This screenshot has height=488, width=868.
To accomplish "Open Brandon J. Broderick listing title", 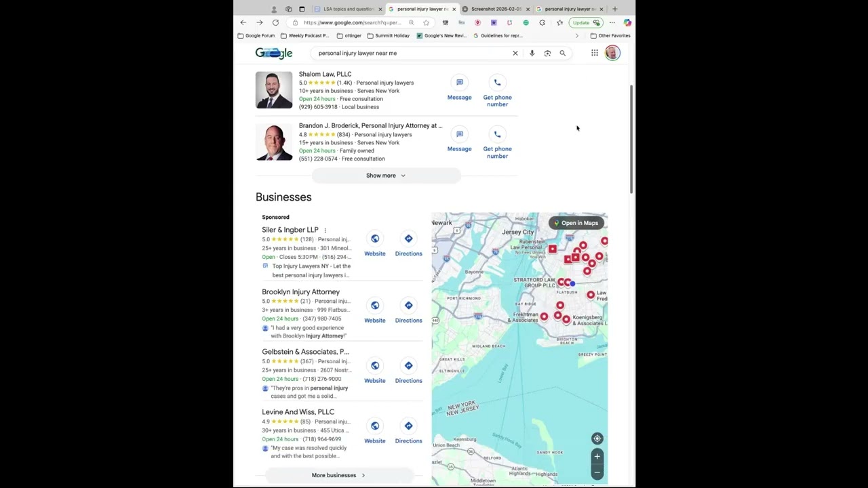I will (370, 125).
